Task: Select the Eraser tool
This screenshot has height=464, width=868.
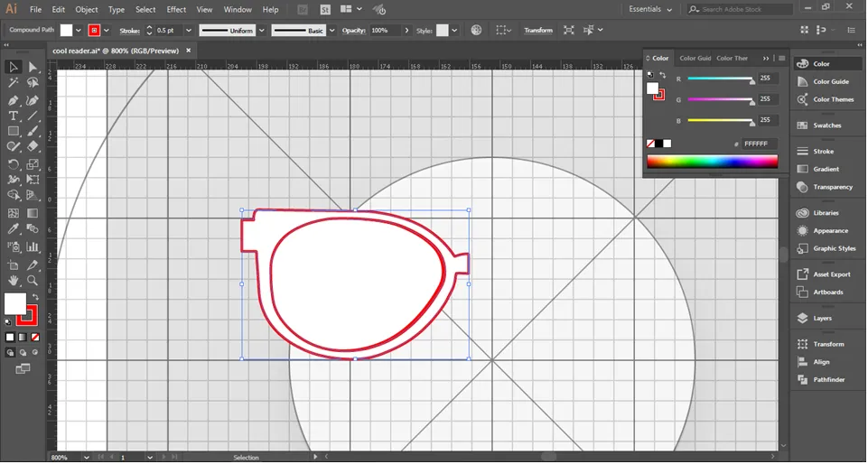Action: [33, 146]
